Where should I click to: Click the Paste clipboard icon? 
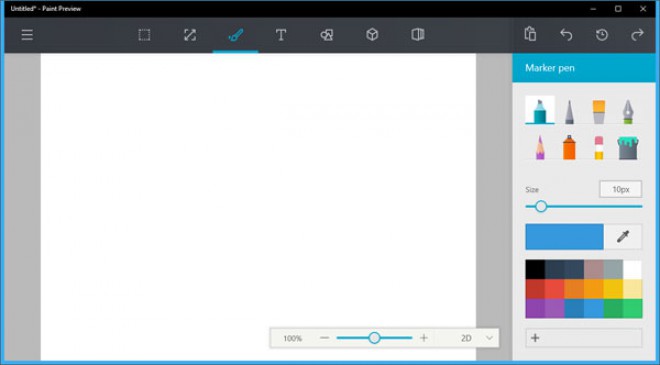point(530,34)
